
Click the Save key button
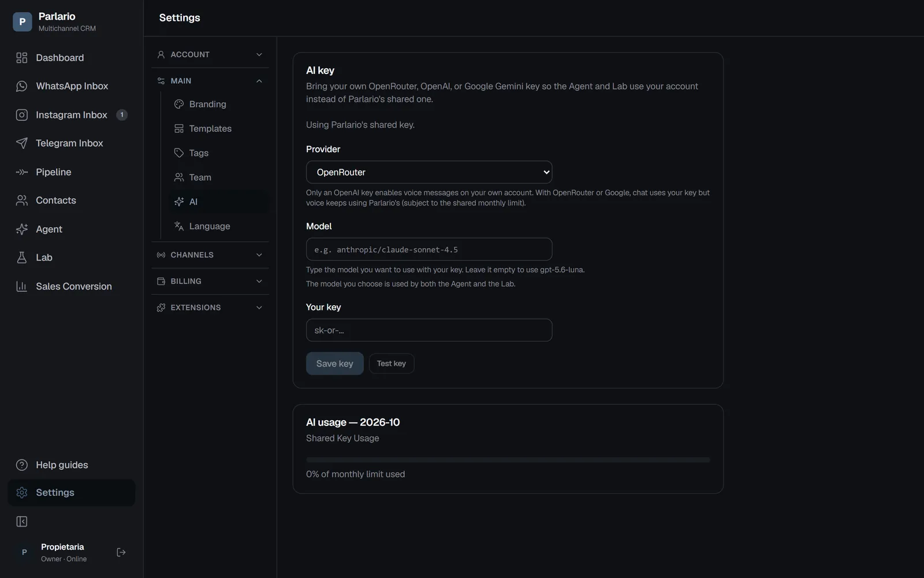(x=335, y=364)
